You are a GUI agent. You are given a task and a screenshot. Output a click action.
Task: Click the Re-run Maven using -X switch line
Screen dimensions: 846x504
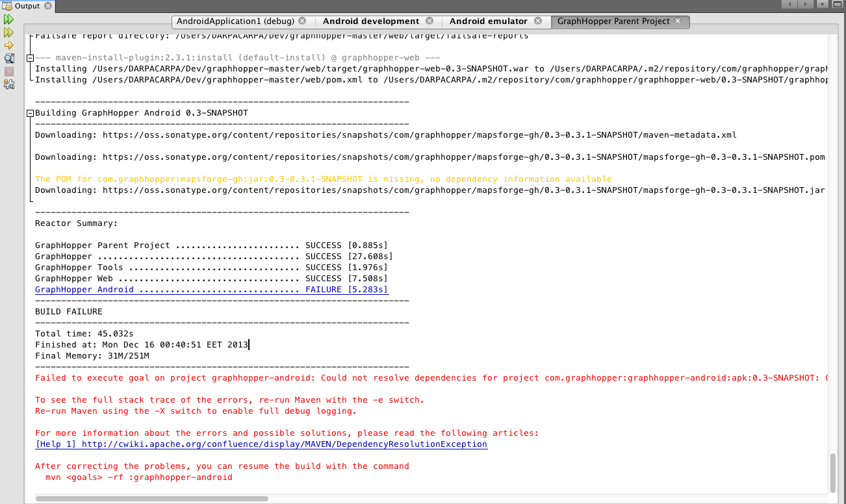tap(196, 411)
